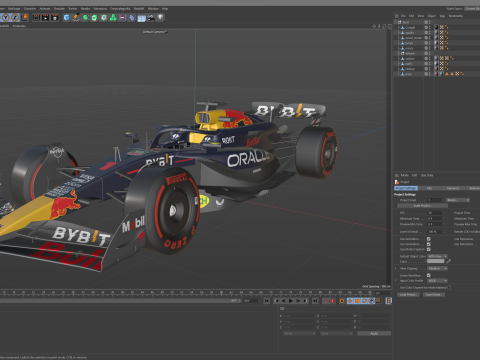Play the animation forward
480x360 pixels.
pos(291,301)
